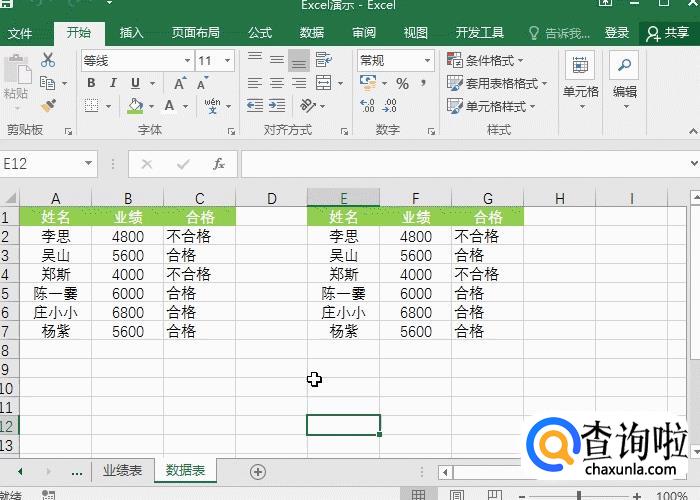Click the 共享 share button
This screenshot has width=700, height=500.
[x=668, y=33]
